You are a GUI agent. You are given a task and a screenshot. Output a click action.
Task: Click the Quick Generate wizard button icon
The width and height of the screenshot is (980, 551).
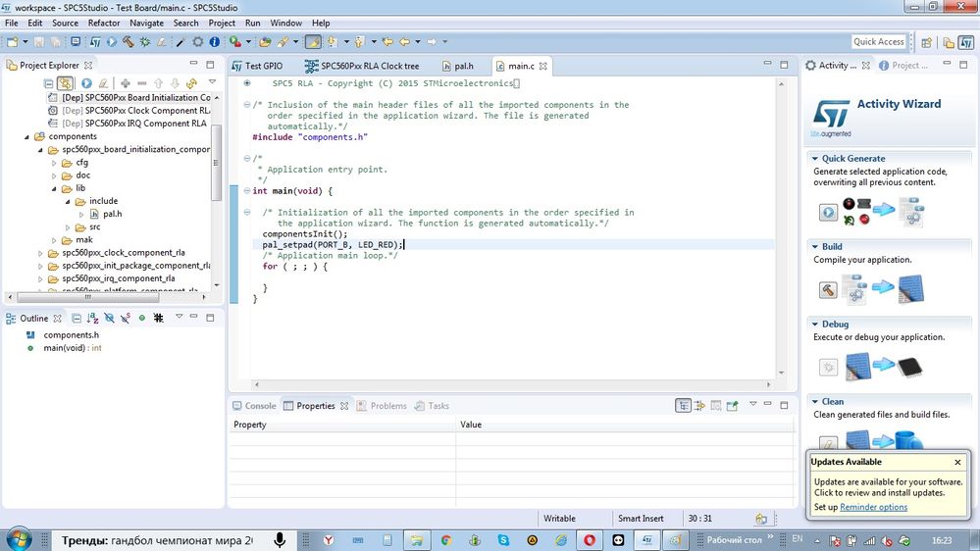pyautogui.click(x=828, y=213)
